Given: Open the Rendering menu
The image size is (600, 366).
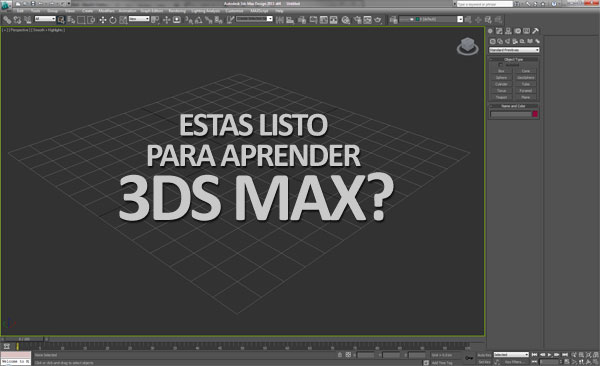Looking at the screenshot, I should pos(177,11).
